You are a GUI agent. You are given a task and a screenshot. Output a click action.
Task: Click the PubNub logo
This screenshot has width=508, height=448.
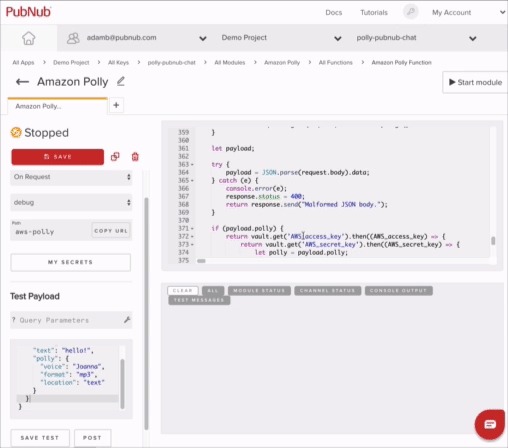(28, 12)
